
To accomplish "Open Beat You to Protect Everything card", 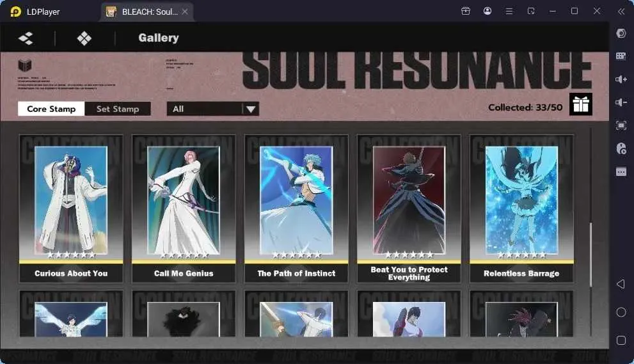I will pos(409,209).
